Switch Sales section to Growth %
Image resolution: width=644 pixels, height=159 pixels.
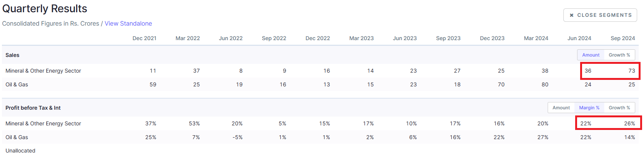(x=619, y=55)
